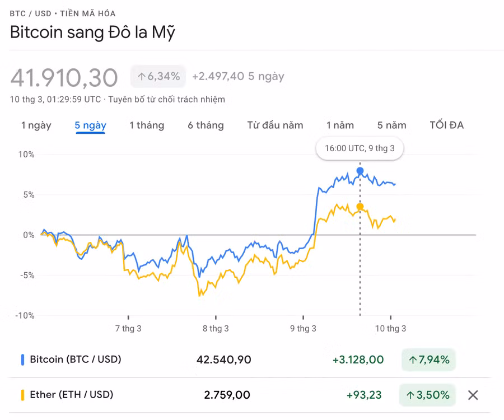
Task: Click the 6,34% percentage badge
Action: [158, 76]
